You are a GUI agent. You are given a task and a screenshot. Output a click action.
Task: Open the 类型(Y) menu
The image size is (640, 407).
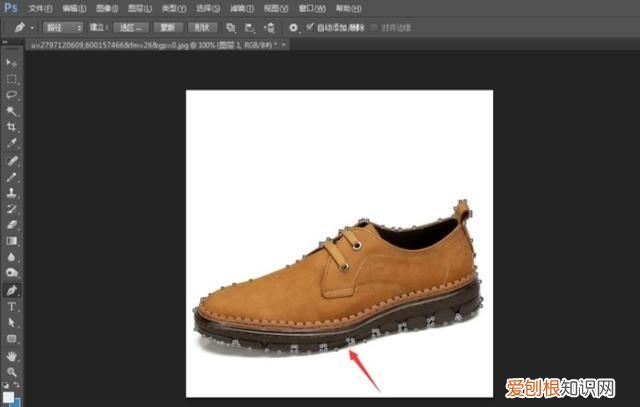pyautogui.click(x=173, y=9)
